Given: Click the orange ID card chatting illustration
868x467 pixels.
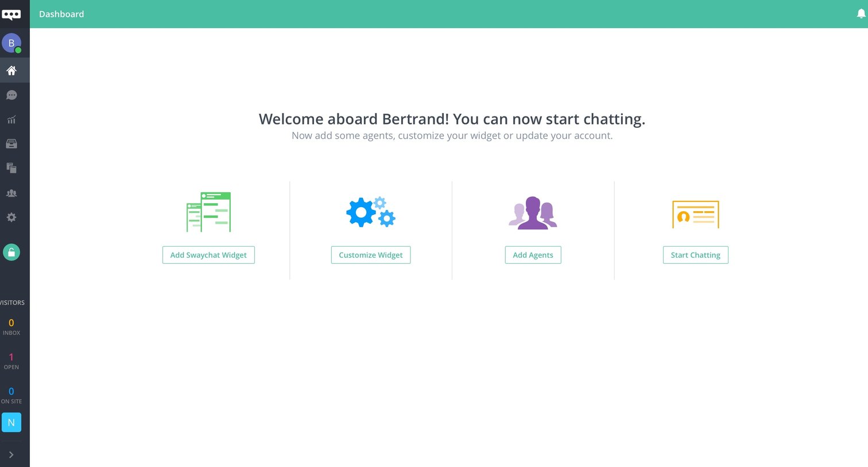Looking at the screenshot, I should [696, 215].
